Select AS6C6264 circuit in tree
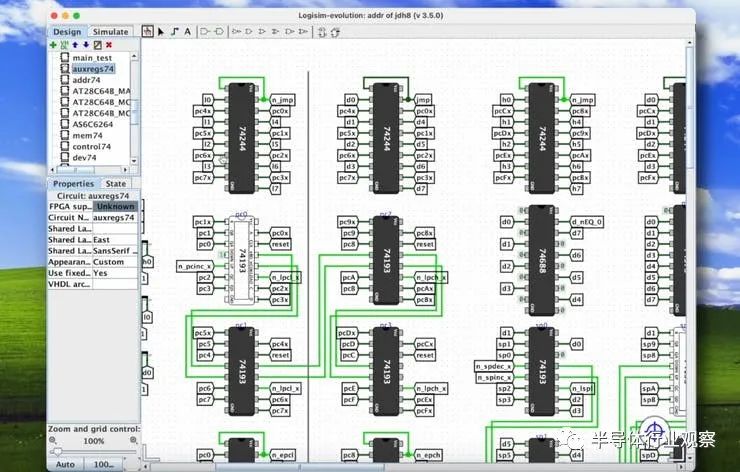The image size is (740, 472). click(92, 124)
